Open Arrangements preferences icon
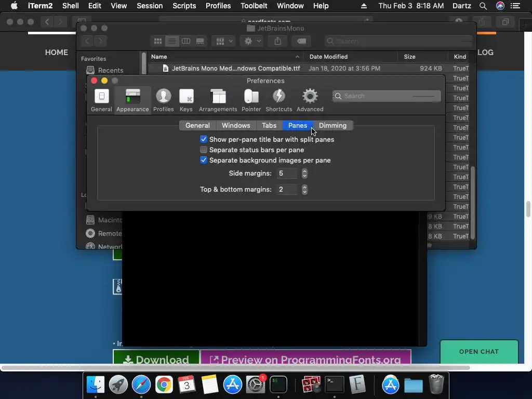This screenshot has height=399, width=532. (218, 100)
